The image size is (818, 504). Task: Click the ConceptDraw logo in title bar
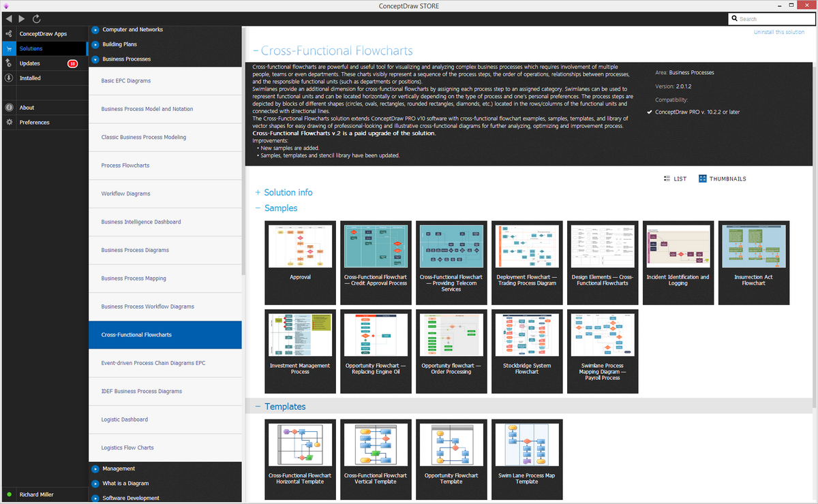click(x=7, y=5)
